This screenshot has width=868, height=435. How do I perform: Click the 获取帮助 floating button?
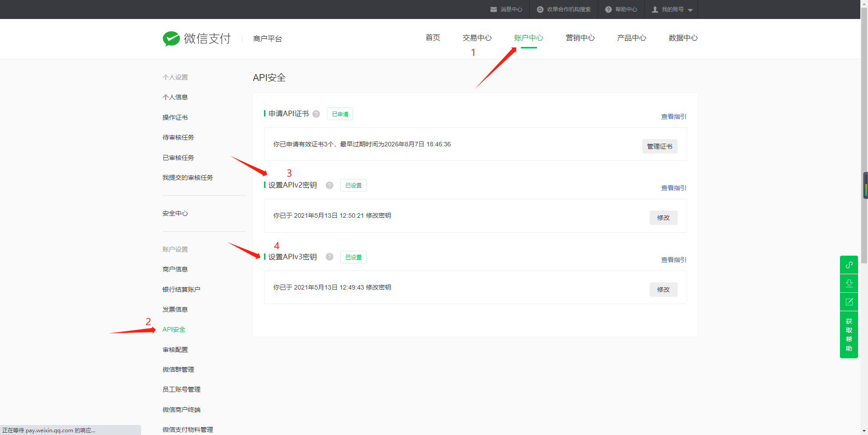coord(849,335)
